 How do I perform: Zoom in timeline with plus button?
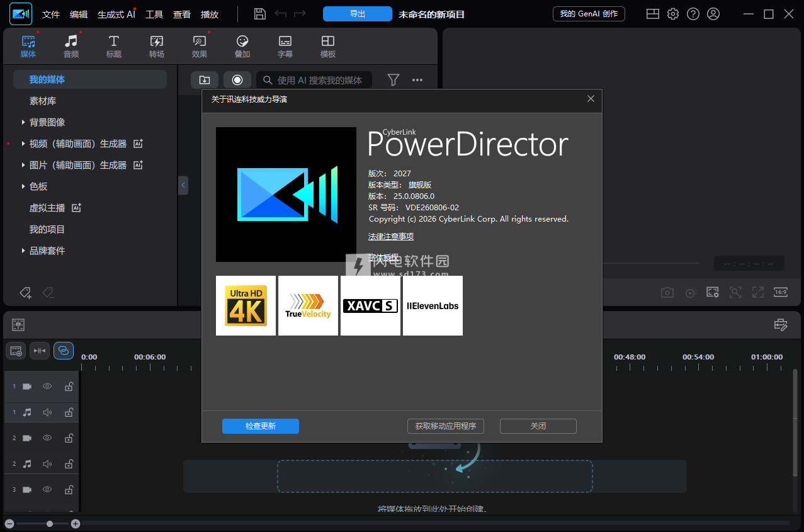tap(76, 523)
